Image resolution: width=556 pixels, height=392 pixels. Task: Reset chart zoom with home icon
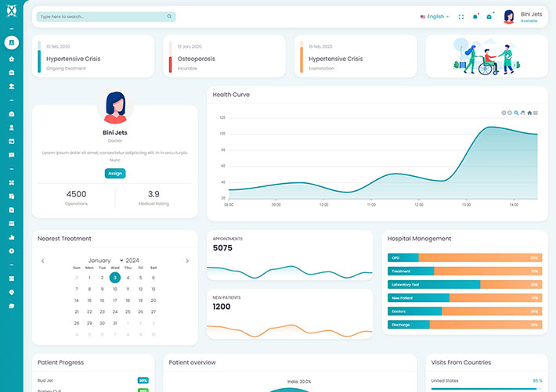coord(529,113)
